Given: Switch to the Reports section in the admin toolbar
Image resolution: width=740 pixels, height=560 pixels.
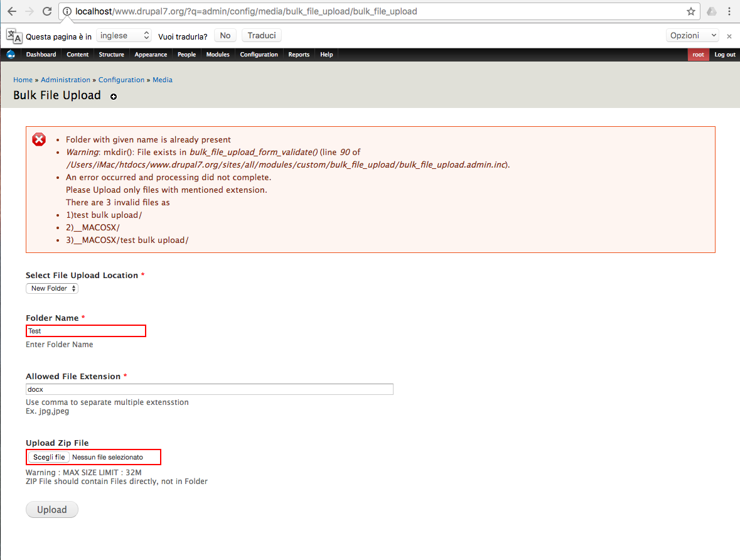Looking at the screenshot, I should click(299, 55).
